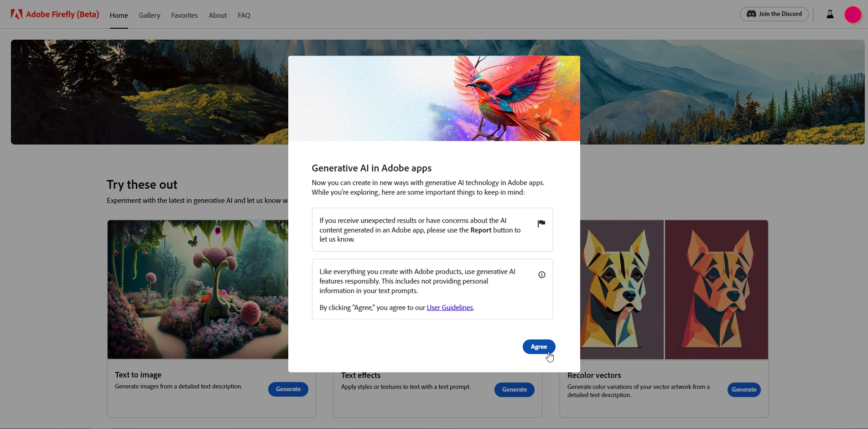Click Generate under Recolor vectors

[743, 389]
